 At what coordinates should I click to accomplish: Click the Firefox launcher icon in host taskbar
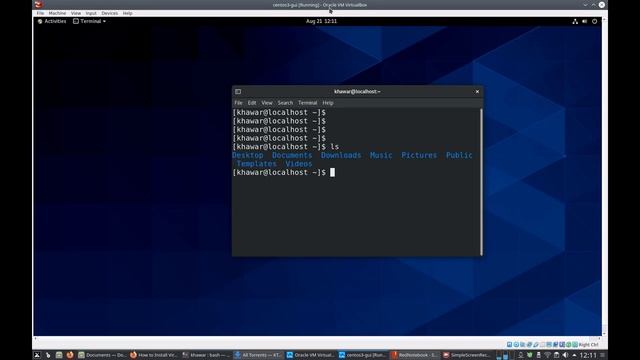pyautogui.click(x=70, y=355)
